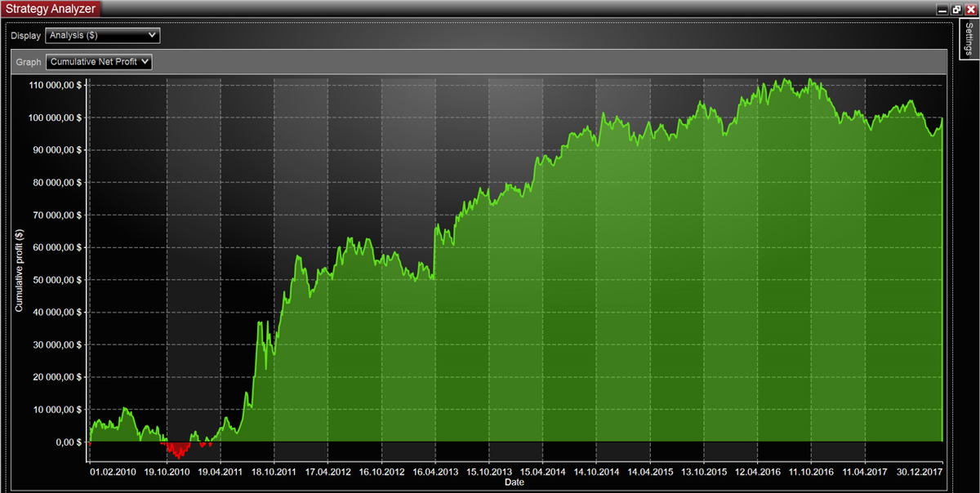Click the '30 000,00 $' axis value

[58, 344]
